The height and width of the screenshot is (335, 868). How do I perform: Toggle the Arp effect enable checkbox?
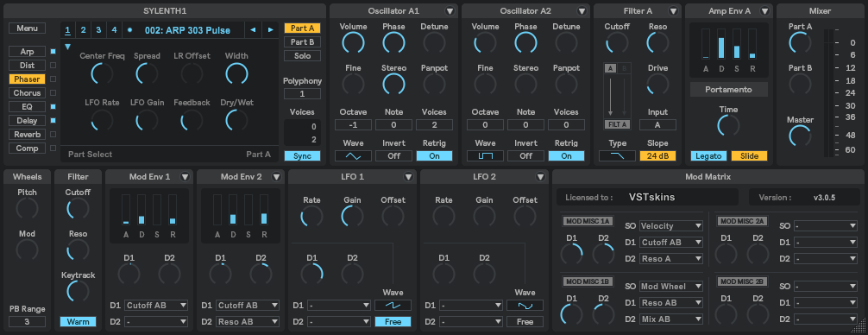(53, 52)
